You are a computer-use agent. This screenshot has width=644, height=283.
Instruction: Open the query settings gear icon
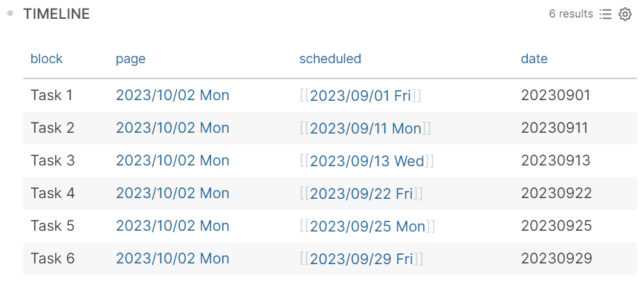[x=624, y=15]
